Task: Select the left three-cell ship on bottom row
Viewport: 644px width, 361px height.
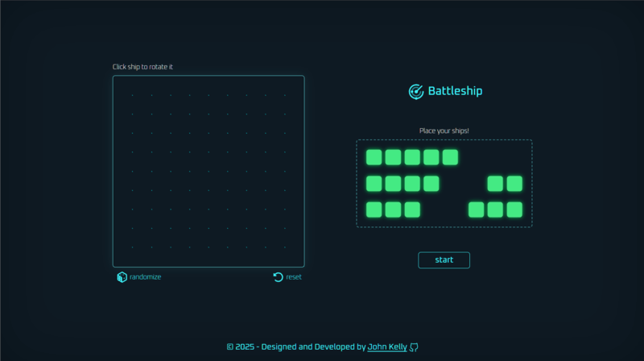Action: tap(393, 210)
